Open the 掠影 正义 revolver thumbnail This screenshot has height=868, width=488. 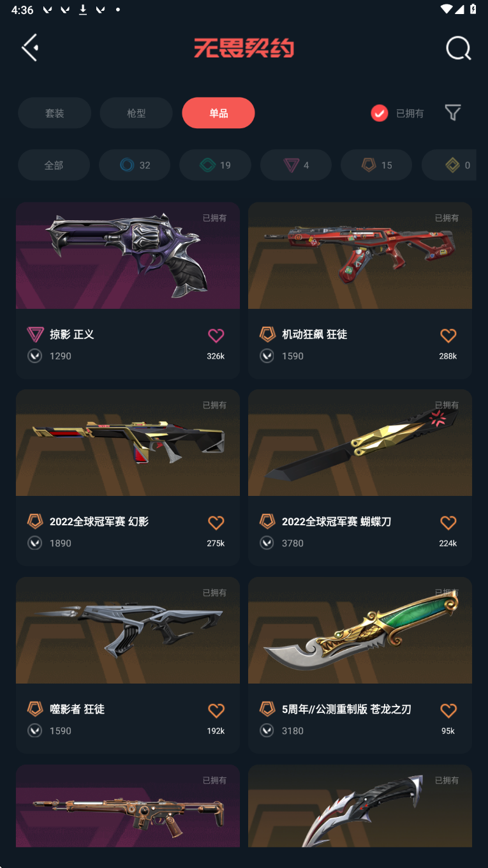tap(128, 255)
